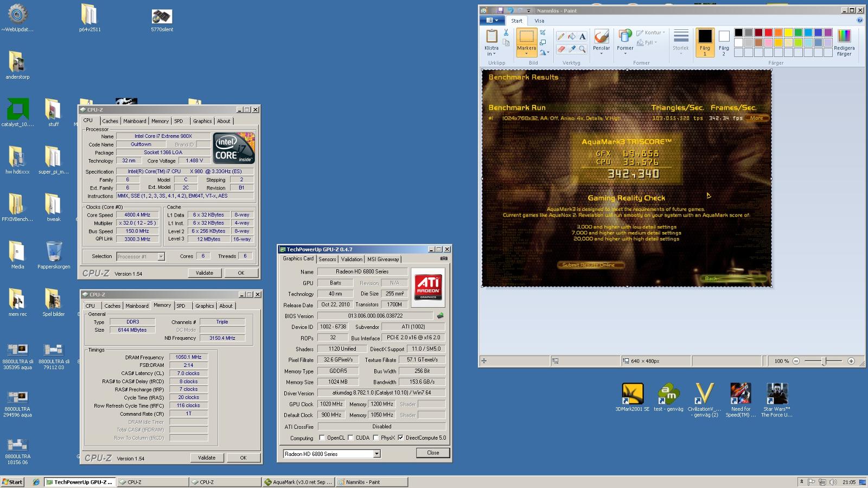Click the Crop icon in Paint
This screenshot has width=868, height=488.
pyautogui.click(x=542, y=33)
